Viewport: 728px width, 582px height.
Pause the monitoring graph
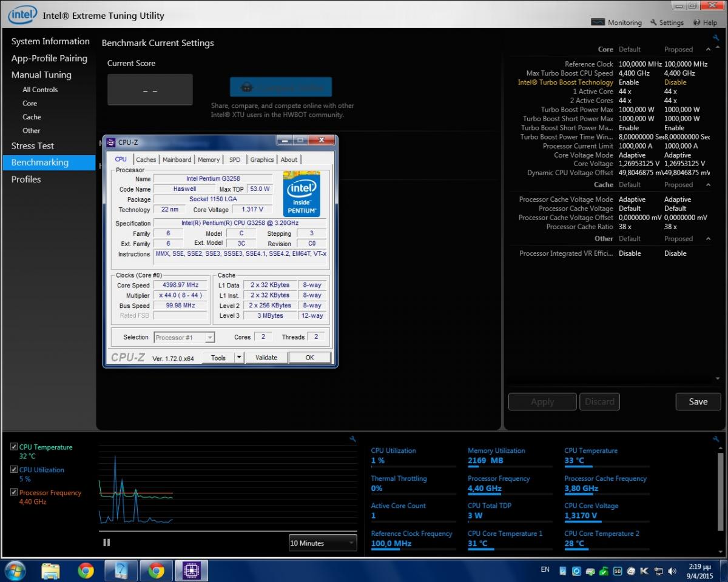coord(107,543)
